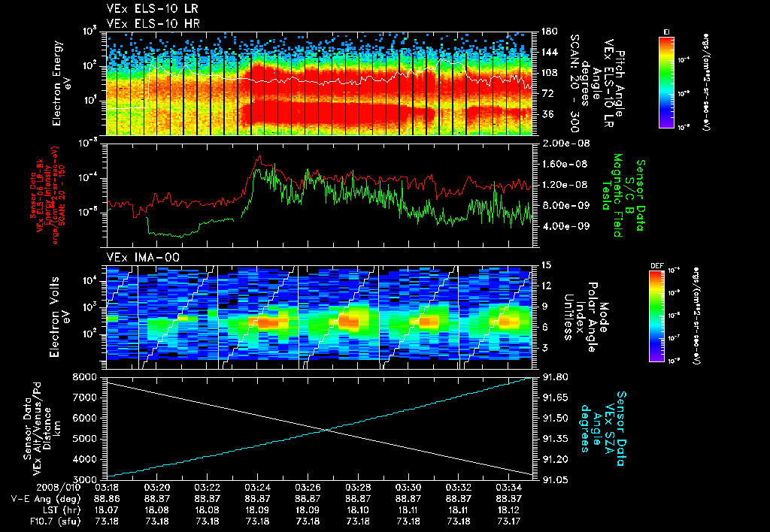Click the altitude and SZA plot panel
Viewport: 770px width, 532px height.
[x=319, y=428]
